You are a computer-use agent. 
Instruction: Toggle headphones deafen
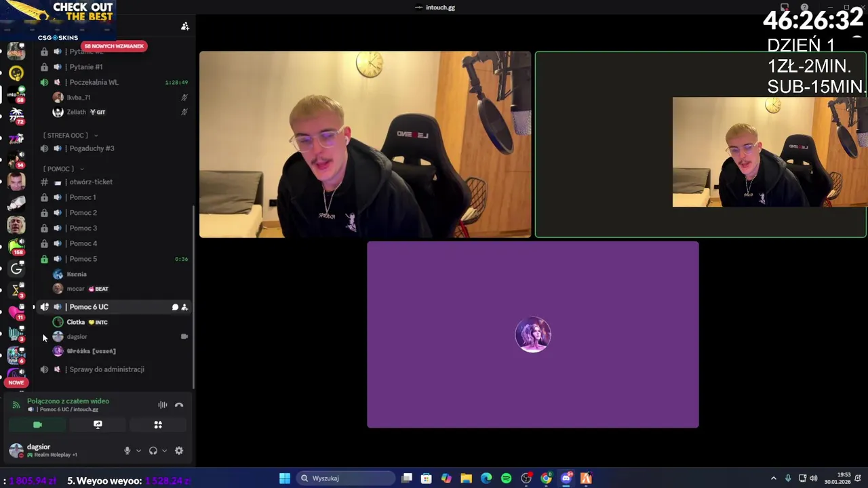click(x=153, y=451)
